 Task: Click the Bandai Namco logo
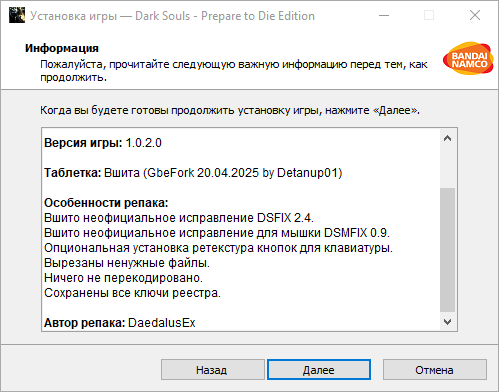[x=468, y=58]
